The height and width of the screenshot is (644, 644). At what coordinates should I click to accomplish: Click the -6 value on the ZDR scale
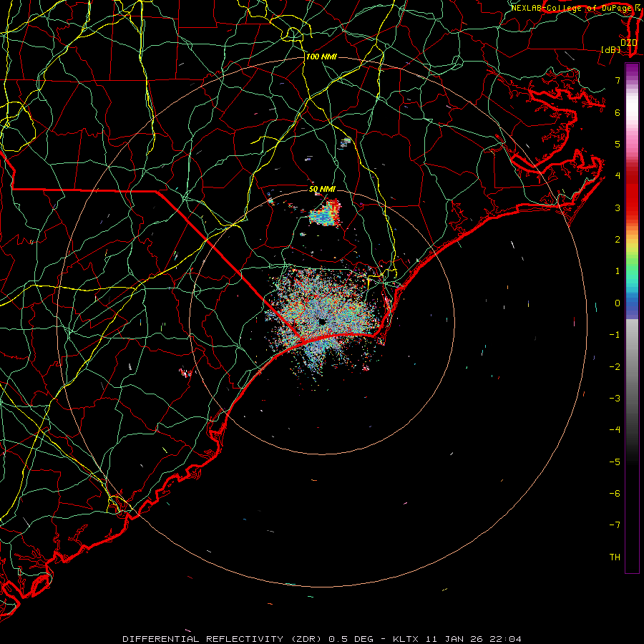[x=615, y=494]
